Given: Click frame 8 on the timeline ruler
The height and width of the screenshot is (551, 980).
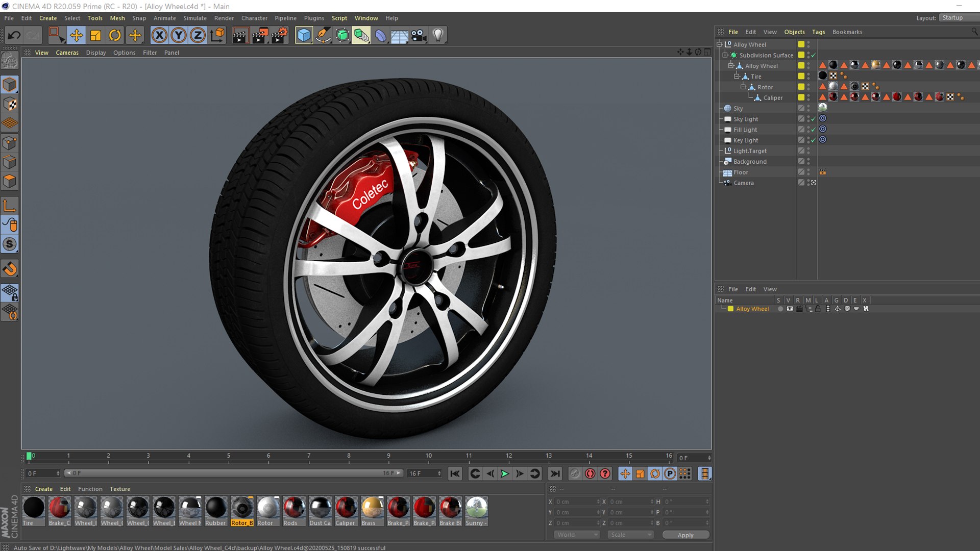Looking at the screenshot, I should click(x=349, y=456).
